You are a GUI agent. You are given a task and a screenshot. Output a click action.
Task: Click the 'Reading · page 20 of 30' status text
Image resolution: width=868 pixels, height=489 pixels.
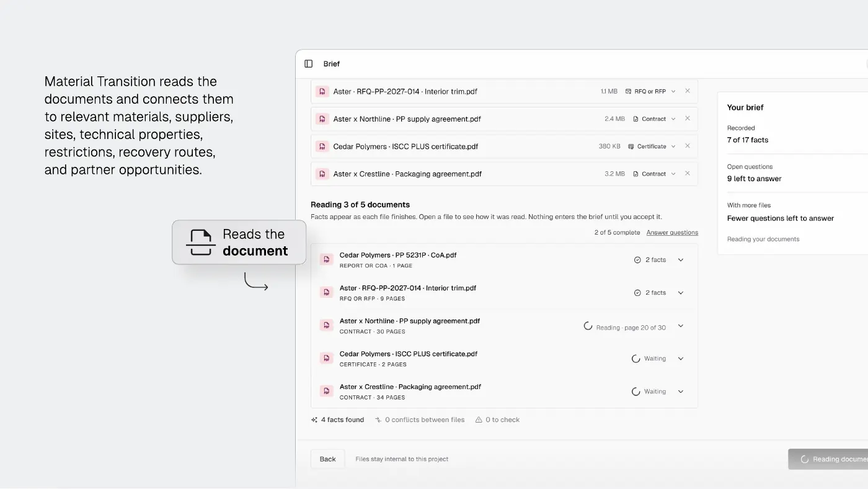(x=631, y=328)
